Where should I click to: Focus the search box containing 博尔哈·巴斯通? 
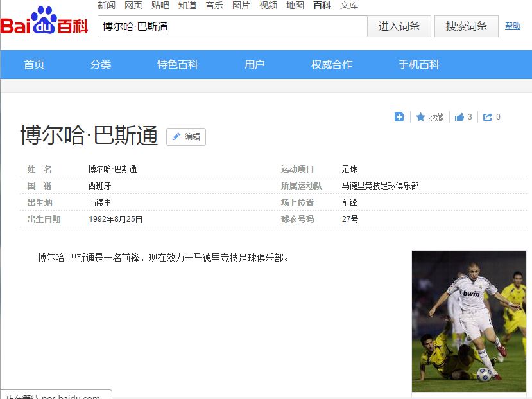pyautogui.click(x=232, y=26)
